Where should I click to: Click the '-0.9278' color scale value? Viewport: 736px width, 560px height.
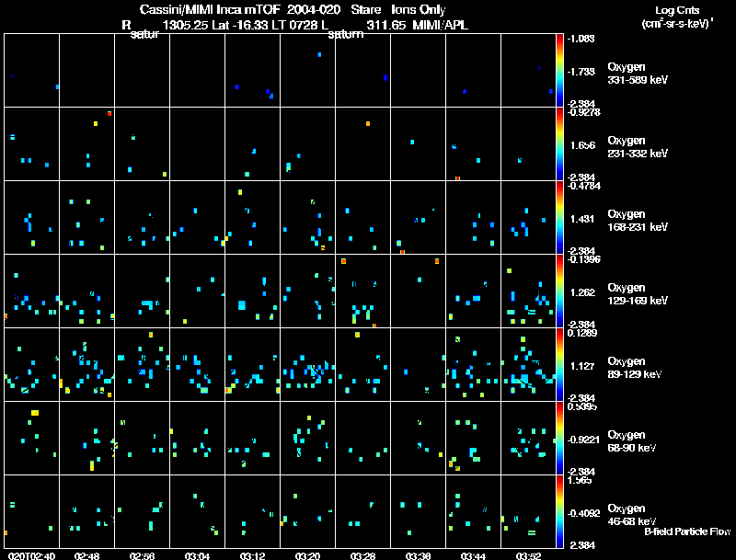584,112
